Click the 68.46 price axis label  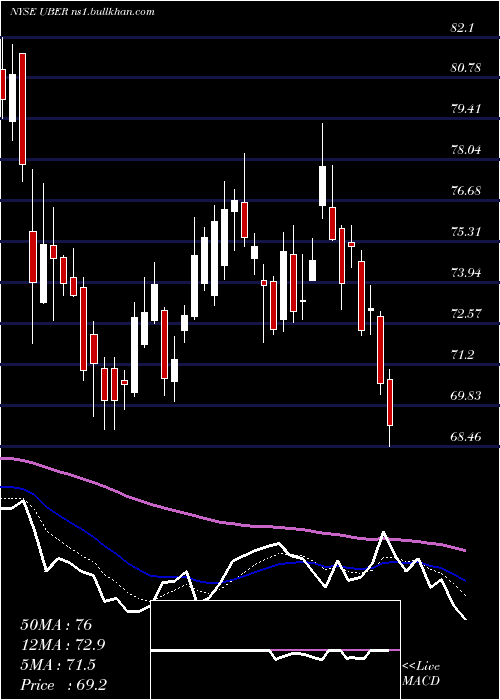click(x=466, y=436)
